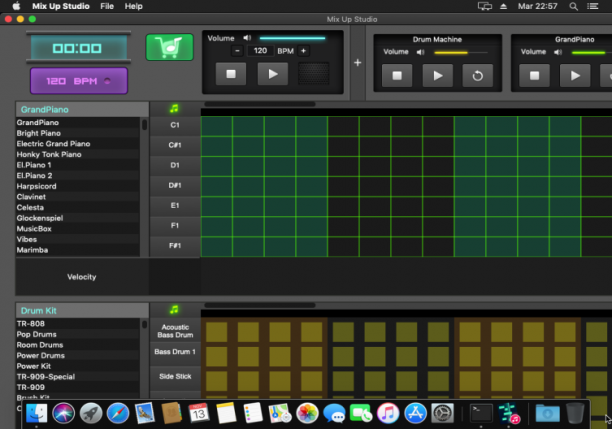The image size is (612, 429).
Task: Select Vibes instrument
Action: [x=77, y=239]
